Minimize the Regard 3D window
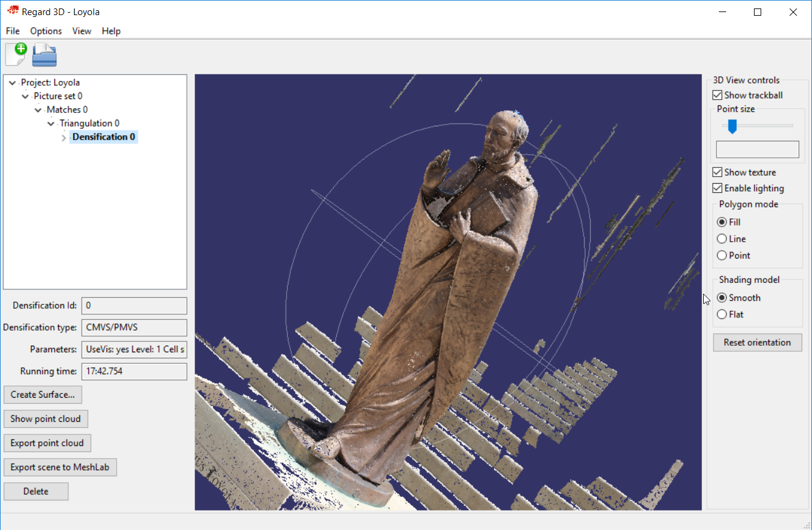 [x=721, y=12]
